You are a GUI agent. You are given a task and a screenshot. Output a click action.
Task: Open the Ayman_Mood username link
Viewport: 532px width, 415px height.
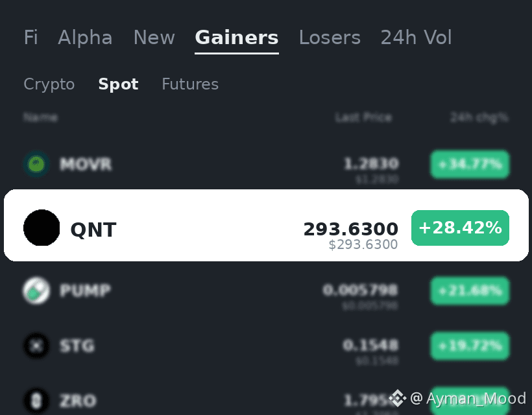pos(476,398)
